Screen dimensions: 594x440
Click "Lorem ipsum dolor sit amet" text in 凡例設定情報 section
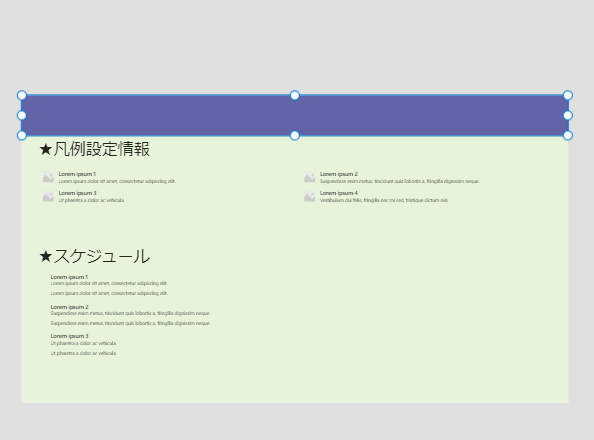click(117, 181)
